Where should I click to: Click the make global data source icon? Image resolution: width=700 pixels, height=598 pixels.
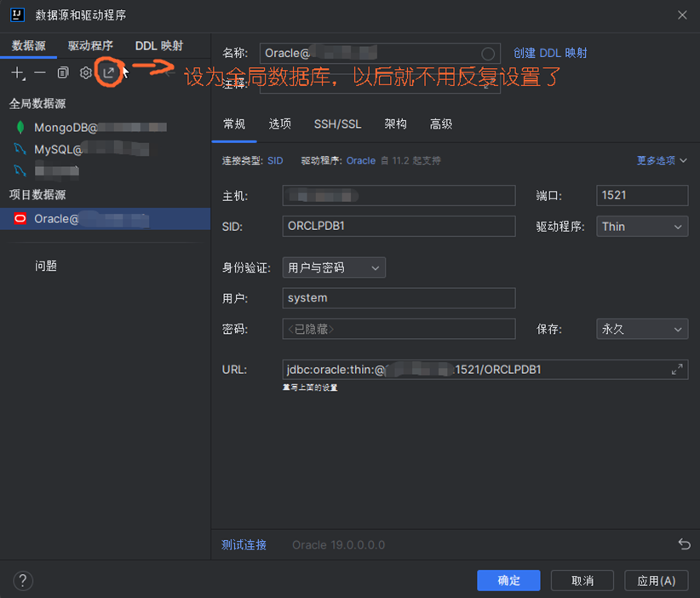click(108, 73)
